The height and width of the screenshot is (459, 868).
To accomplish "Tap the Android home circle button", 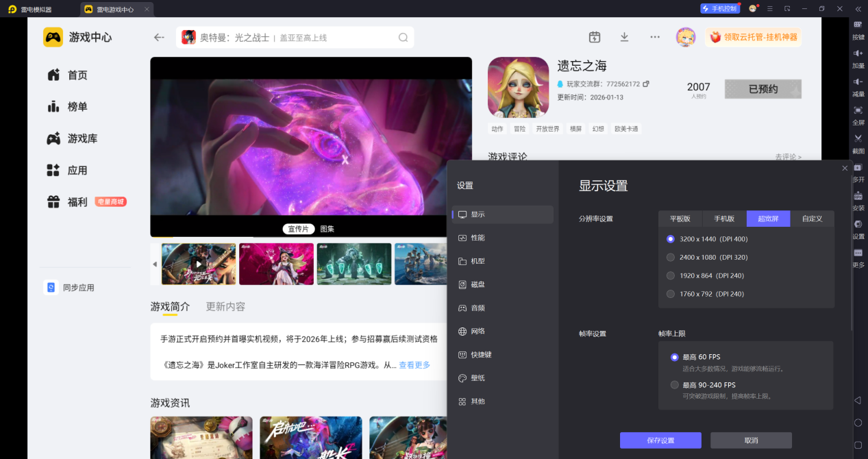I will coord(857,423).
